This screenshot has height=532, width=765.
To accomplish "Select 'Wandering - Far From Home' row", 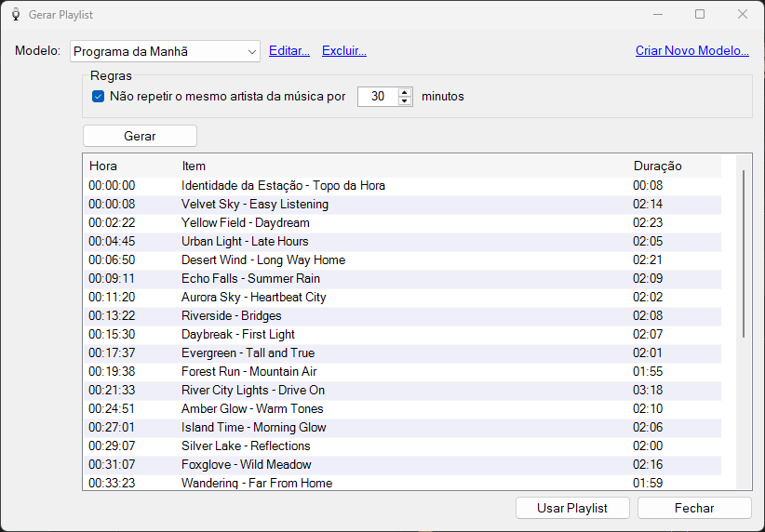I will click(x=402, y=483).
